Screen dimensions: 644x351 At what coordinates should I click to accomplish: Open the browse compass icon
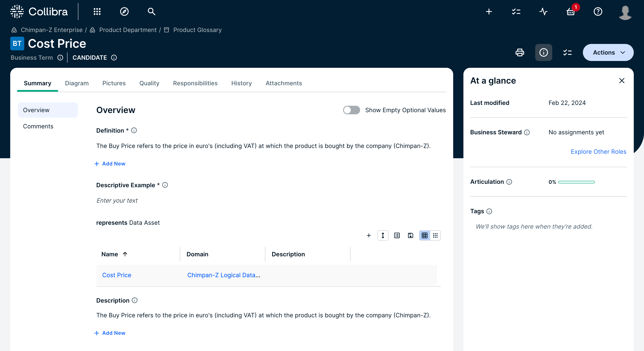pos(124,12)
